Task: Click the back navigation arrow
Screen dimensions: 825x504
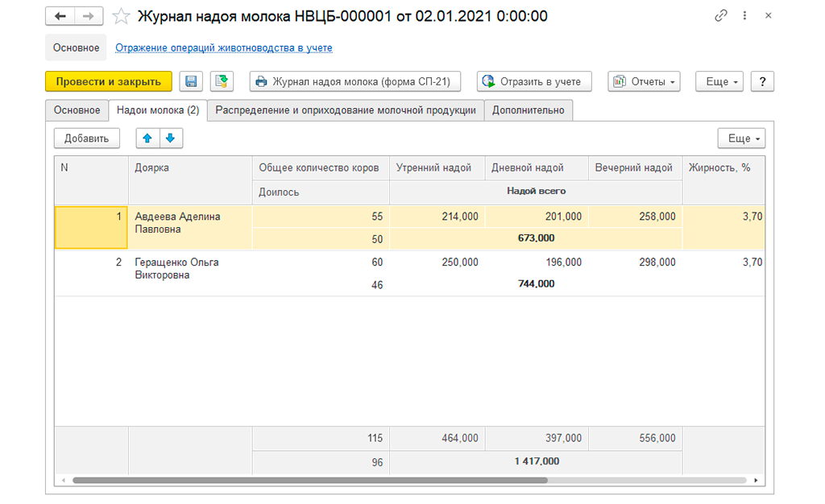Action: pos(61,16)
